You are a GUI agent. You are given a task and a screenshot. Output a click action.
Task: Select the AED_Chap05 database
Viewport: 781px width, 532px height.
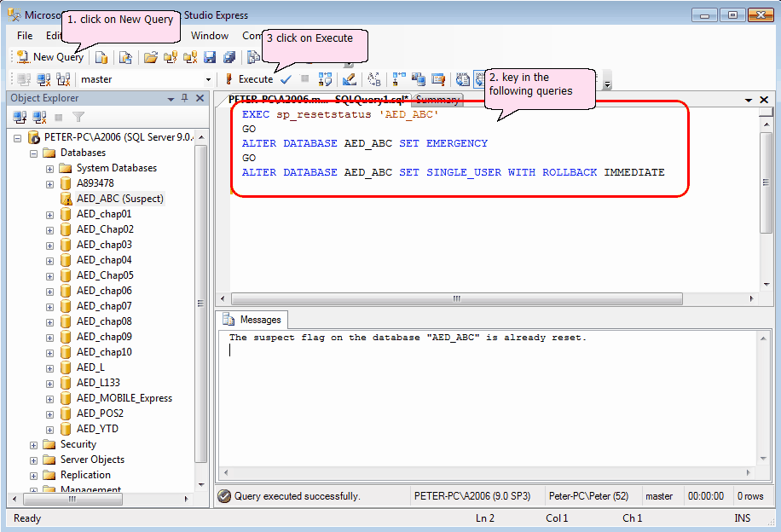105,275
